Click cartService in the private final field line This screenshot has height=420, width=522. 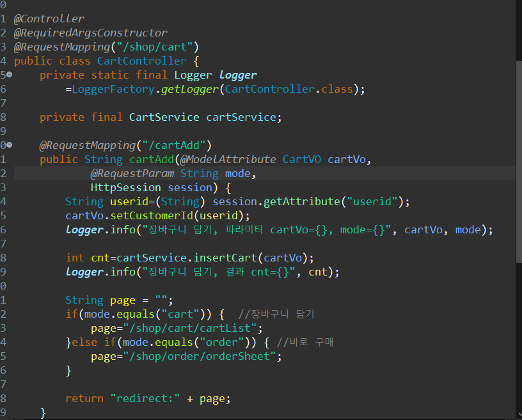coord(241,117)
